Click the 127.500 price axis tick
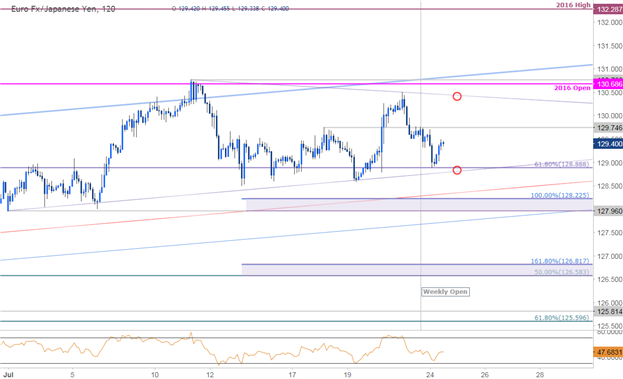This screenshot has height=379, width=623. tap(609, 233)
